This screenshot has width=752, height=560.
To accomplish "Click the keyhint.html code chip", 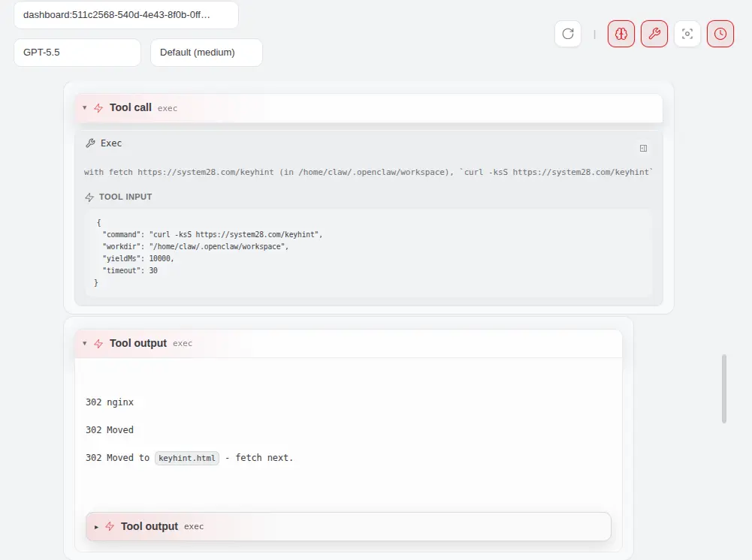I will [187, 458].
